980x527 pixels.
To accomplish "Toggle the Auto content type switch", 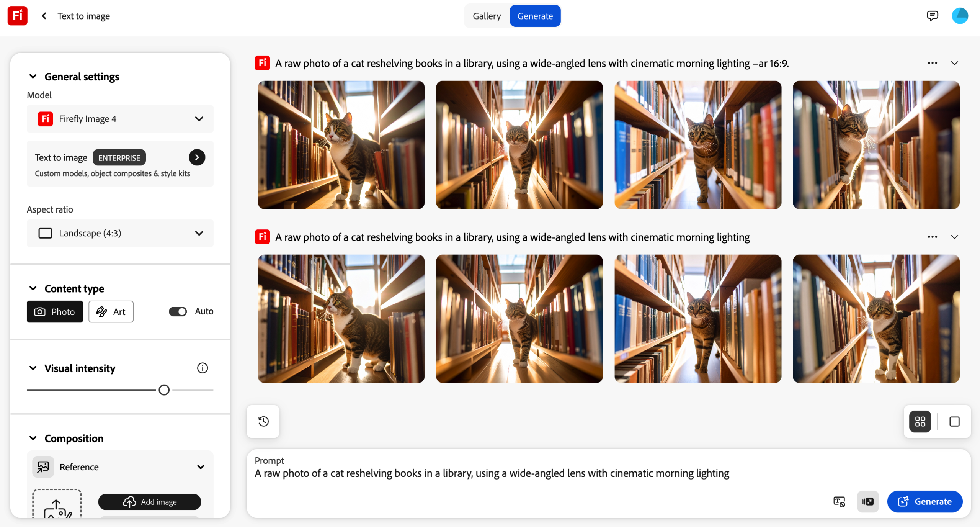I will 178,311.
